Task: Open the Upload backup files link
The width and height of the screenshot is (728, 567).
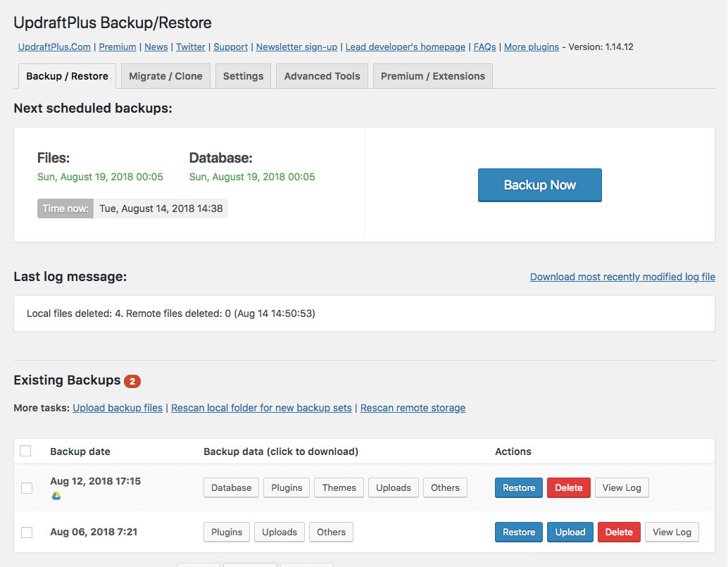Action: pos(118,408)
